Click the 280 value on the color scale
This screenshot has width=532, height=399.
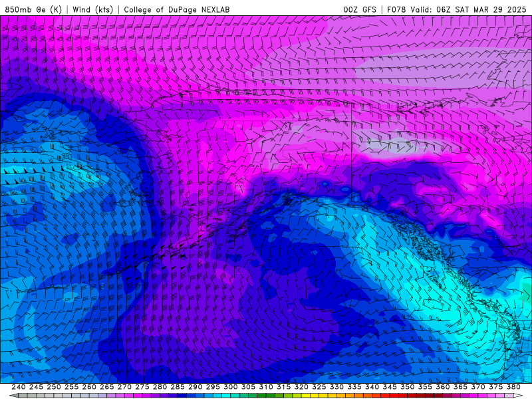(x=160, y=387)
